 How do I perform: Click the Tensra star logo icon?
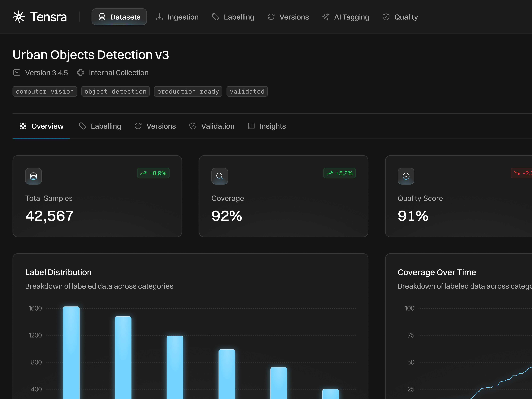(19, 17)
